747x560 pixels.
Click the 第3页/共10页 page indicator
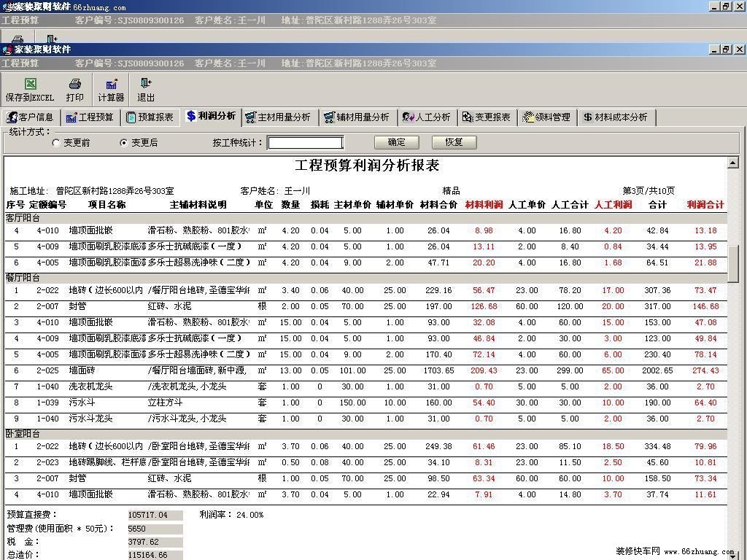[x=649, y=190]
